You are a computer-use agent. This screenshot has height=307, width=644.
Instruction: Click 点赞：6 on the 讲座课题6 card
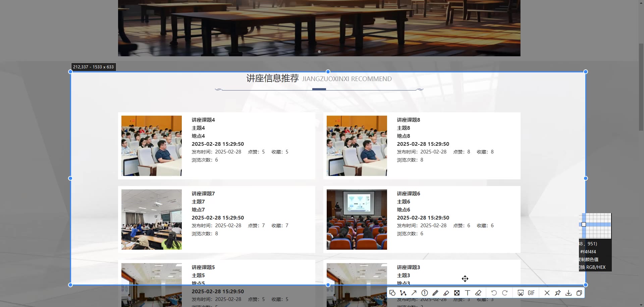pyautogui.click(x=462, y=226)
